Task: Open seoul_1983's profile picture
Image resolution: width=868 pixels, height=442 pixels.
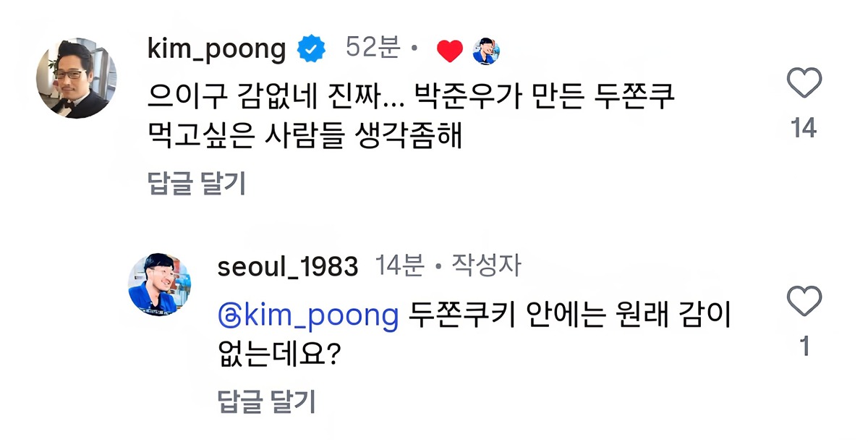Action: (x=160, y=284)
